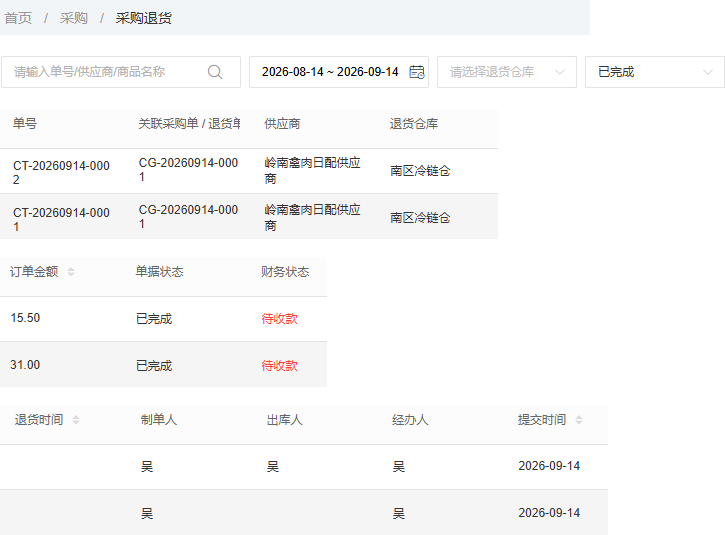Click the 单据状态 column header
The image size is (725, 535).
click(160, 271)
